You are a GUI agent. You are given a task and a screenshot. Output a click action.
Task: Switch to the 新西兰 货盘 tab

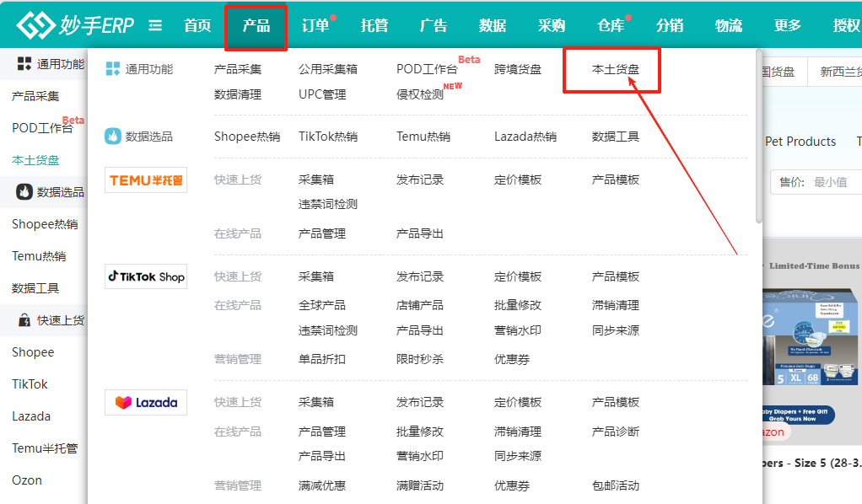tap(834, 72)
